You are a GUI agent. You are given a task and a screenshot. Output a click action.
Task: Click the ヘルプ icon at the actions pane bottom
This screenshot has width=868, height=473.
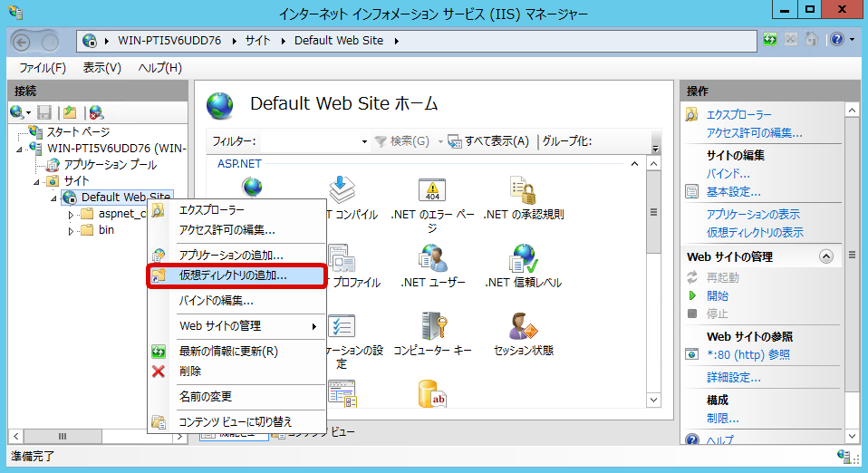692,439
